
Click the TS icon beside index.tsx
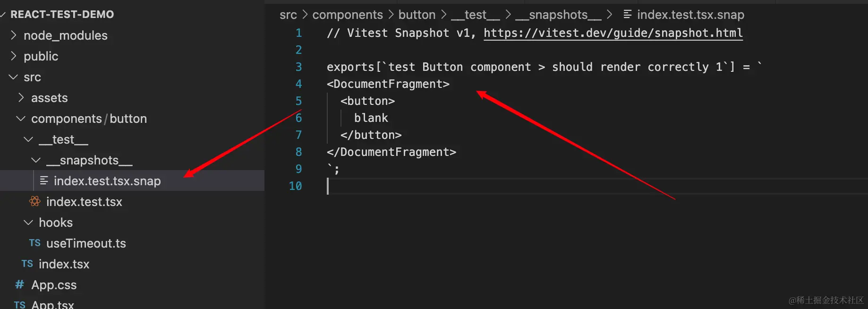point(27,264)
